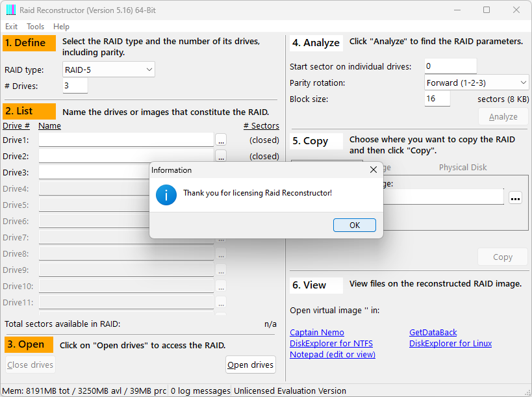Click the Raid Reconstructor title bar icon
This screenshot has width=532, height=397.
pyautogui.click(x=11, y=10)
